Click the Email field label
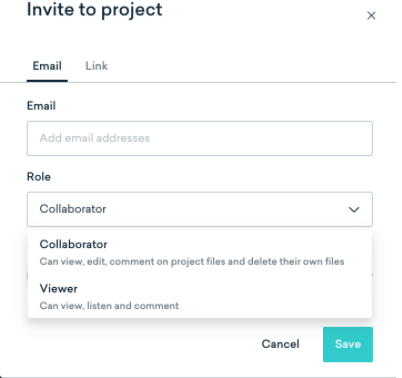This screenshot has width=402, height=378. point(41,106)
